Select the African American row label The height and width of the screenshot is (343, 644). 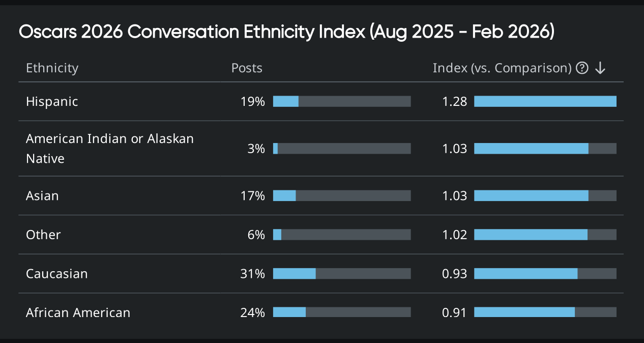click(x=78, y=312)
